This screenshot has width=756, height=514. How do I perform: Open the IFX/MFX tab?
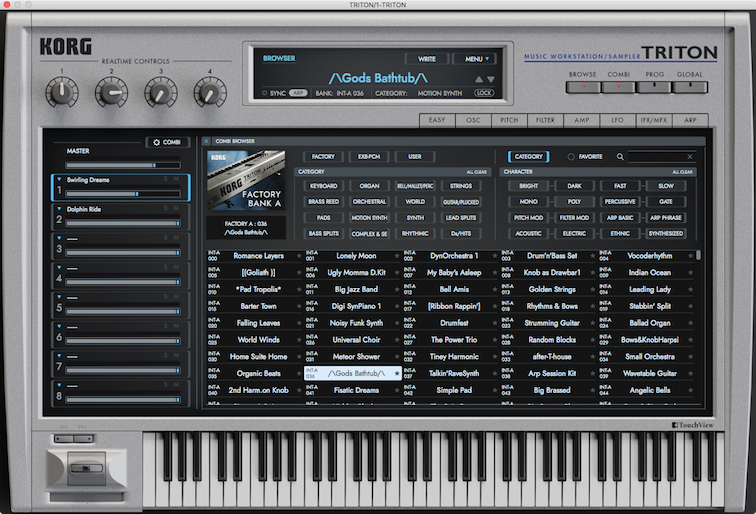[654, 120]
